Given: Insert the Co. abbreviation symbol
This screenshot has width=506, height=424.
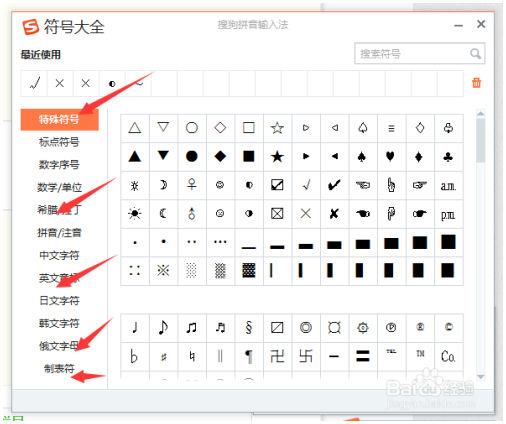Looking at the screenshot, I should pyautogui.click(x=448, y=357).
